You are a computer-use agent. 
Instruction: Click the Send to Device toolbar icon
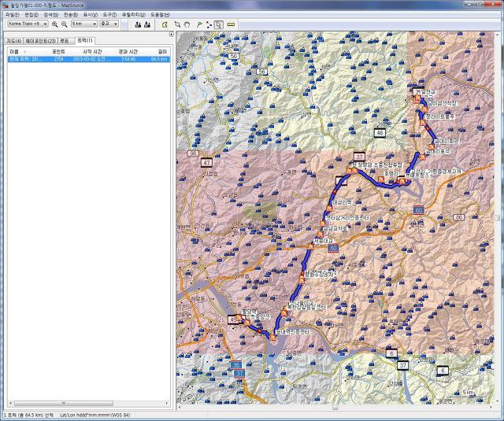click(x=138, y=24)
